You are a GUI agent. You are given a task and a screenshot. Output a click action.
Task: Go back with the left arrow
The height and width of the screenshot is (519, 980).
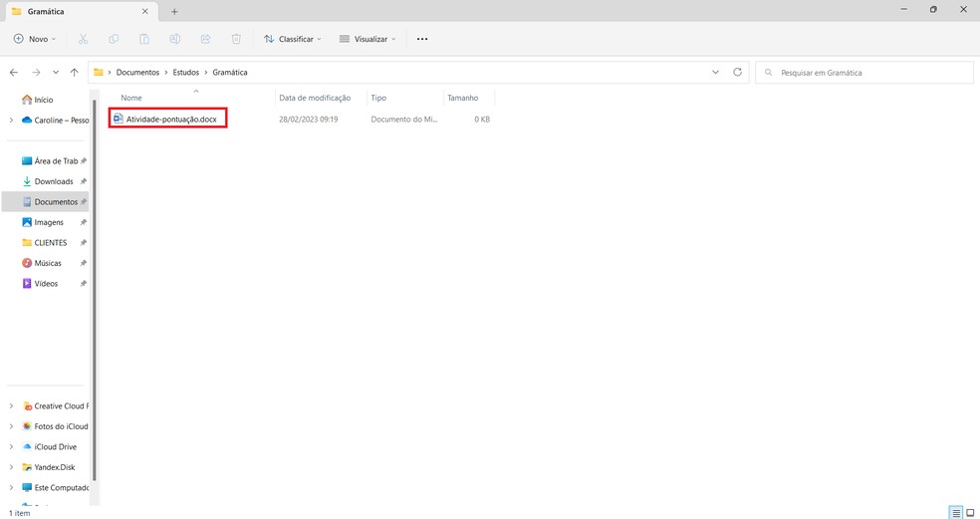coord(14,73)
